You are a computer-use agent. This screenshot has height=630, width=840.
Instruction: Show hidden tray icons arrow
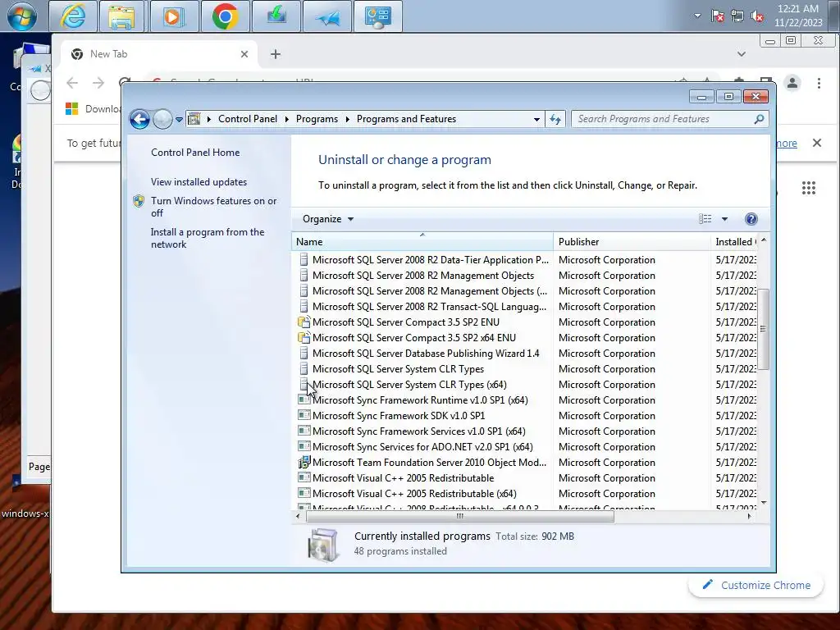(x=697, y=16)
